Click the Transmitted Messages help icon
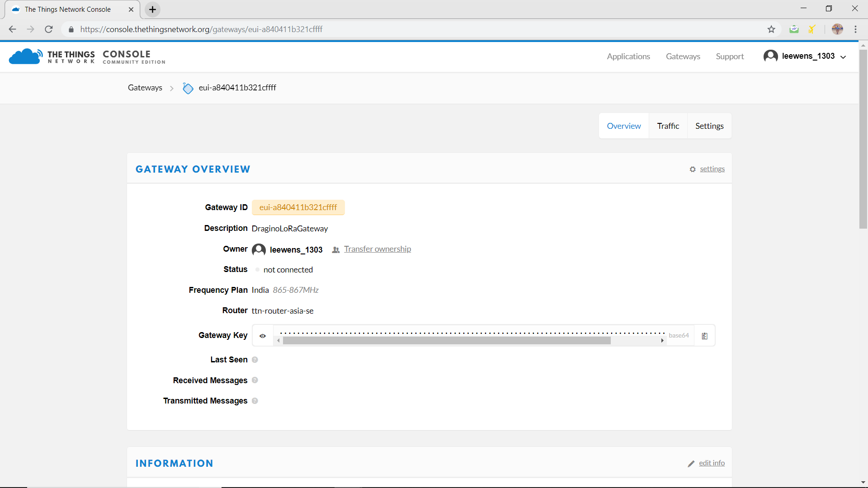 click(x=255, y=401)
